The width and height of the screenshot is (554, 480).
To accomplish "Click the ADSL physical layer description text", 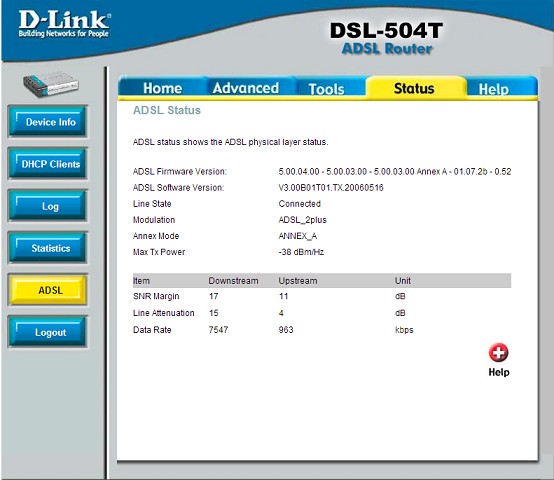I will click(x=230, y=142).
